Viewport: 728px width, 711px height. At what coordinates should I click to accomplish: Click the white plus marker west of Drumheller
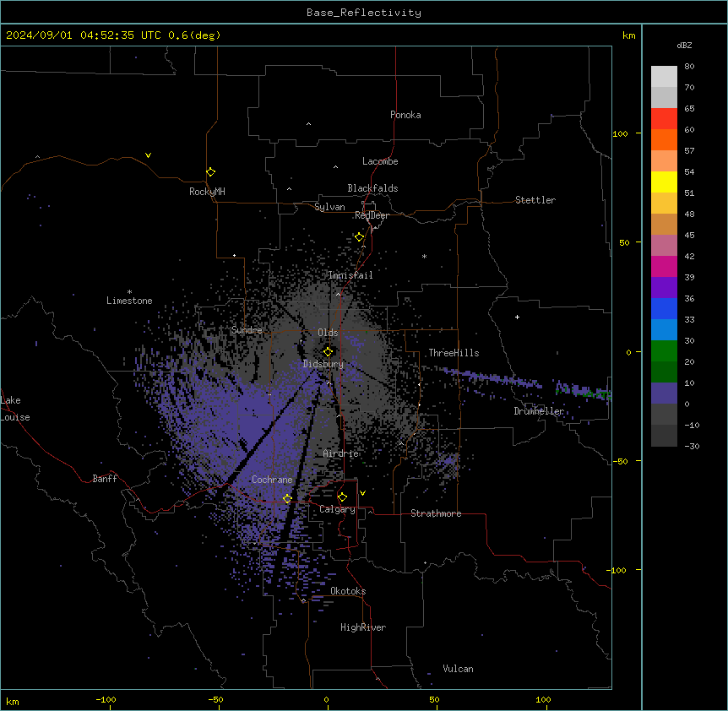click(517, 317)
